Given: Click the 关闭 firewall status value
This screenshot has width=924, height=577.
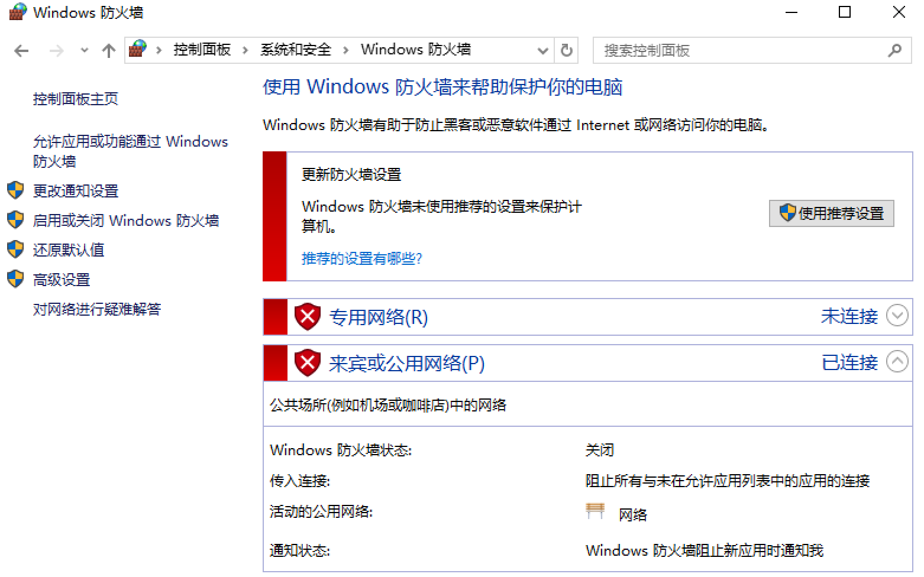Looking at the screenshot, I should [600, 450].
